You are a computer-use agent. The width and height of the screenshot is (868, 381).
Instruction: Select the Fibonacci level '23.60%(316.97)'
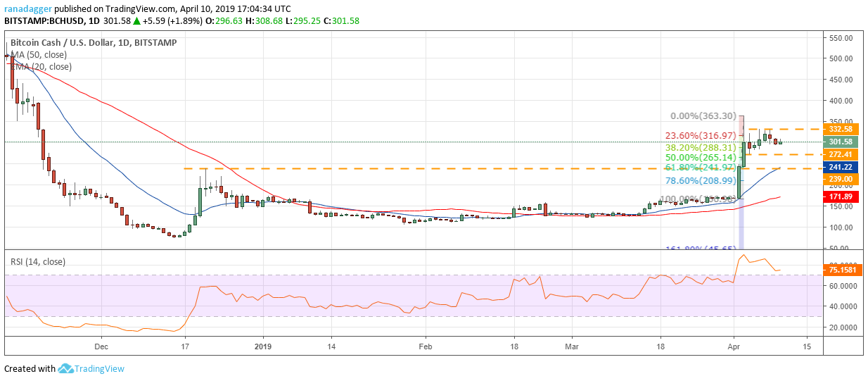[700, 136]
